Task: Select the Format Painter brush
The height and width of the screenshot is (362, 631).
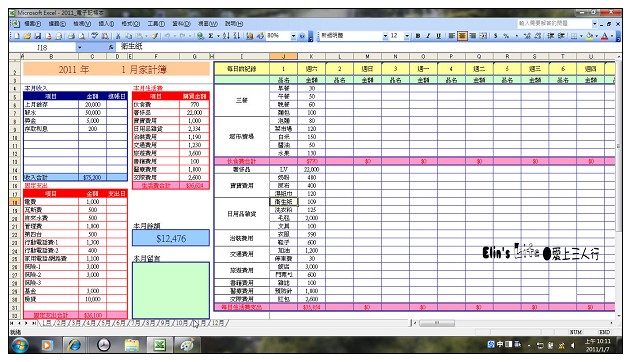Action: [x=155, y=36]
